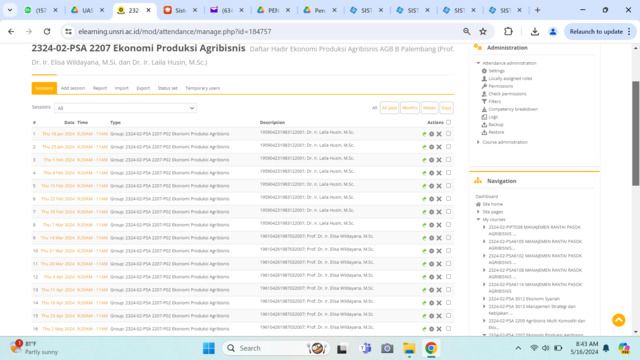Take attendance for the Thu 11 Apr 2024 session

click(424, 290)
